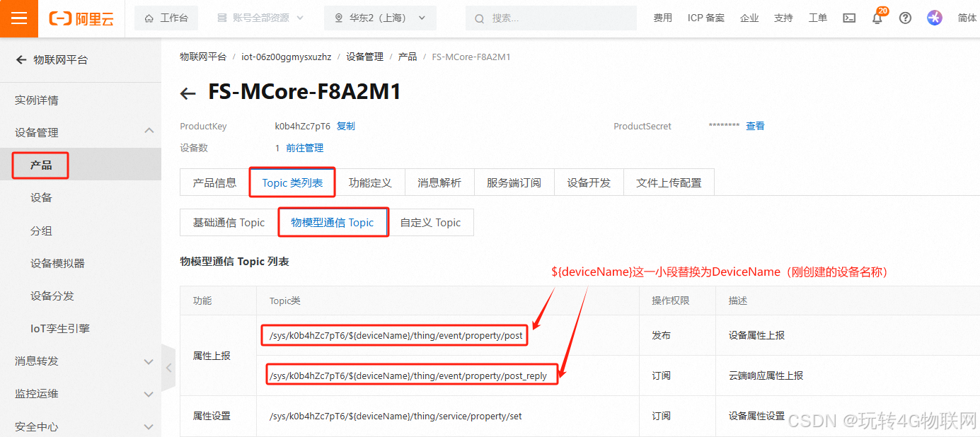
Task: Click ProductKey value k0b4hZc7pT6
Action: 302,126
